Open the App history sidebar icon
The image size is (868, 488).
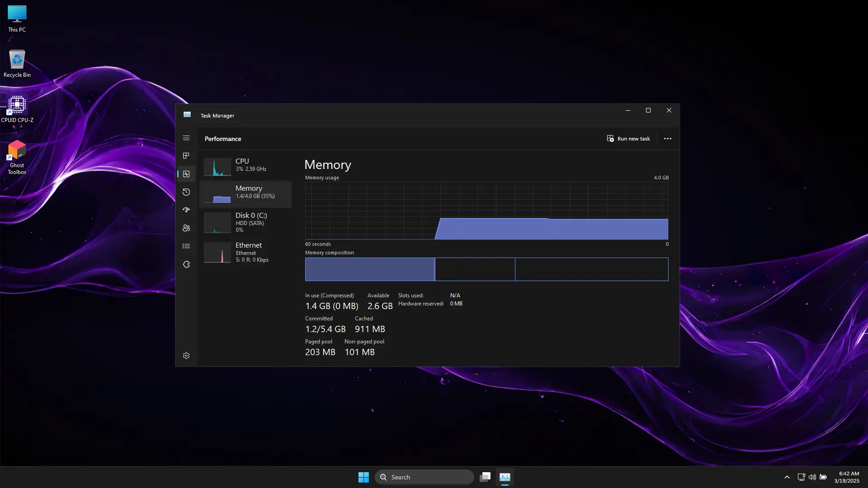[186, 192]
